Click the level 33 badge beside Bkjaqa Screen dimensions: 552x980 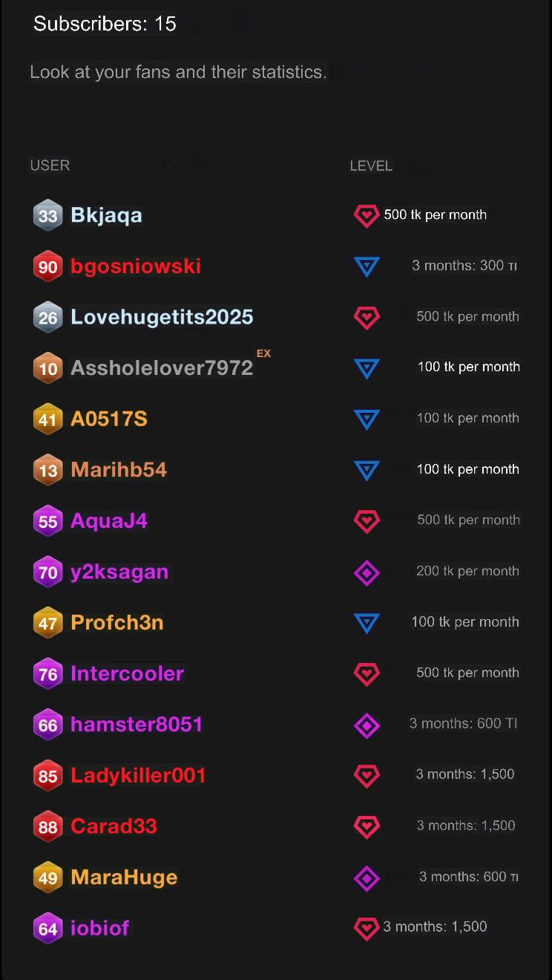(x=47, y=215)
